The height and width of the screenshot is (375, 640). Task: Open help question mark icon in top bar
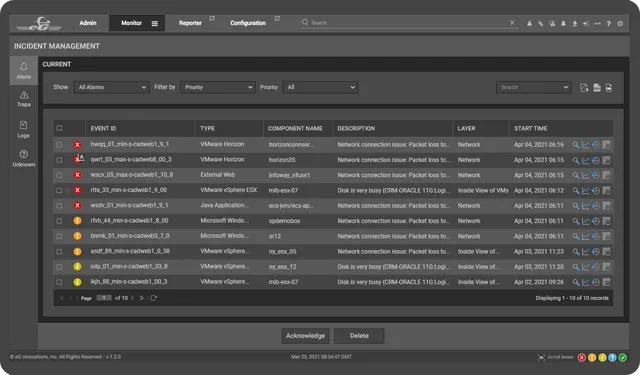point(609,24)
